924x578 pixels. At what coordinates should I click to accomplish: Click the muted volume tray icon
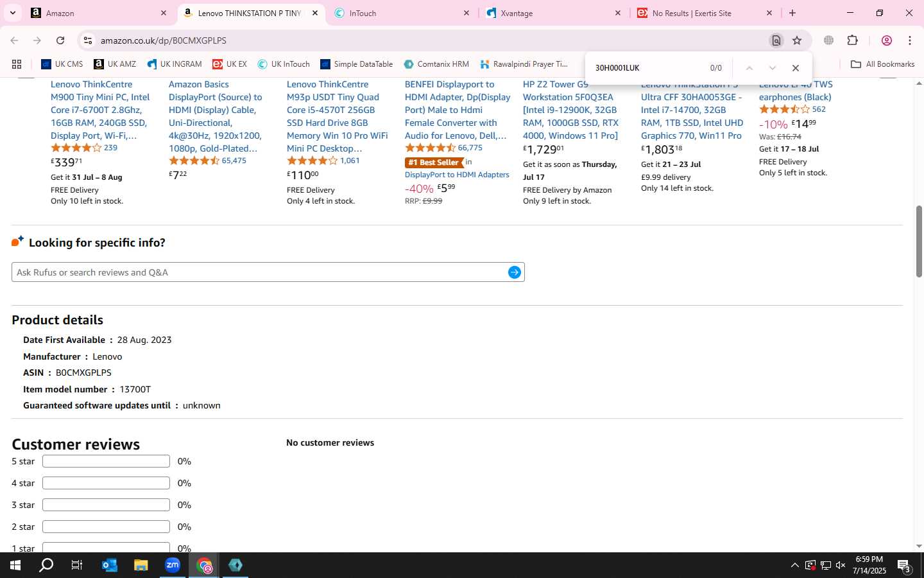coord(841,565)
